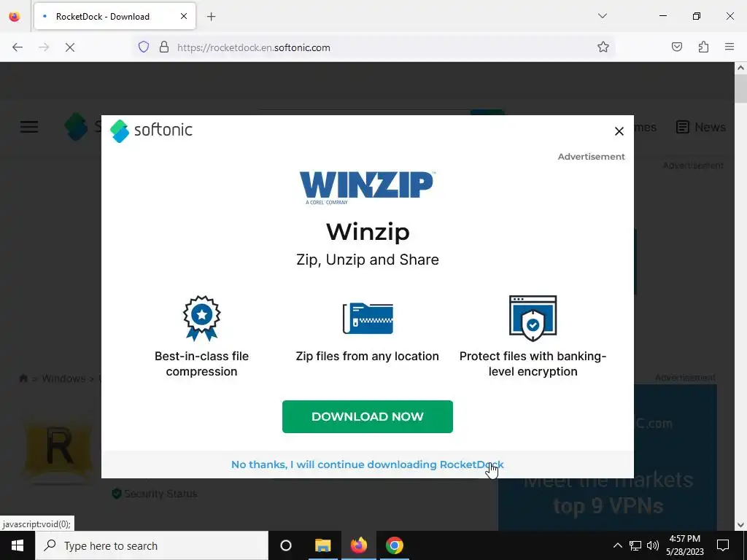
Task: Open network status tray icon
Action: (x=635, y=545)
